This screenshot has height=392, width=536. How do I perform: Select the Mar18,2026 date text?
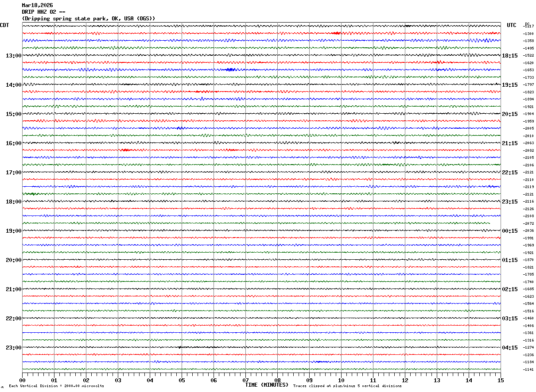tap(37, 5)
